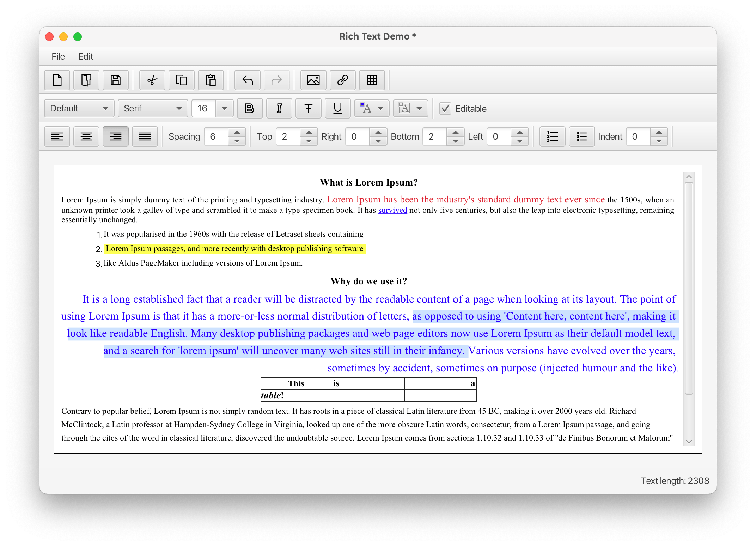The image size is (756, 546).
Task: Click the New document icon
Action: click(57, 80)
